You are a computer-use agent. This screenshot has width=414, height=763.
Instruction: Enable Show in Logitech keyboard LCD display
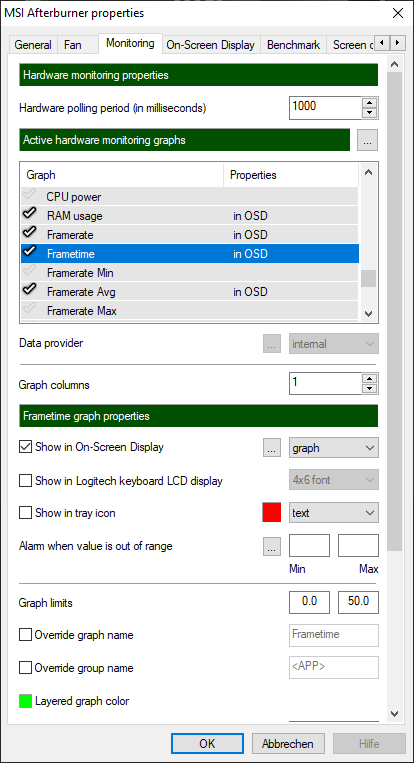(x=25, y=481)
